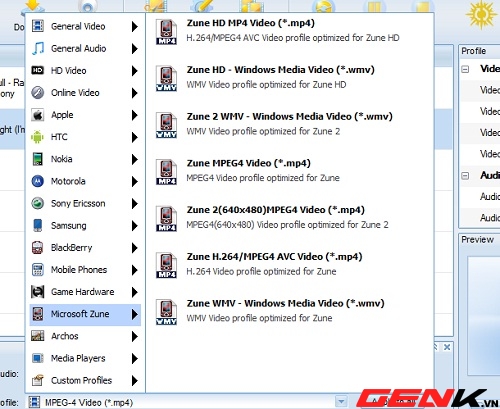The height and width of the screenshot is (409, 500).
Task: Click the Profile panel header
Action: click(479, 51)
